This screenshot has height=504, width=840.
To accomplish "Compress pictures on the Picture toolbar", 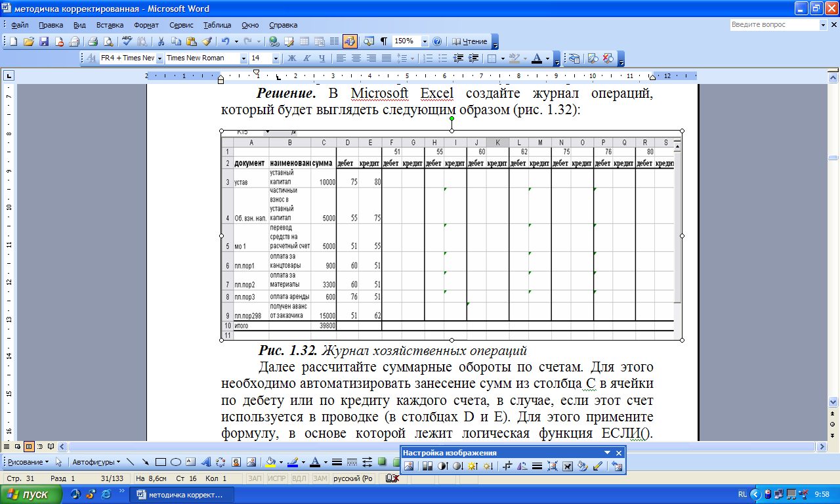I will point(551,466).
